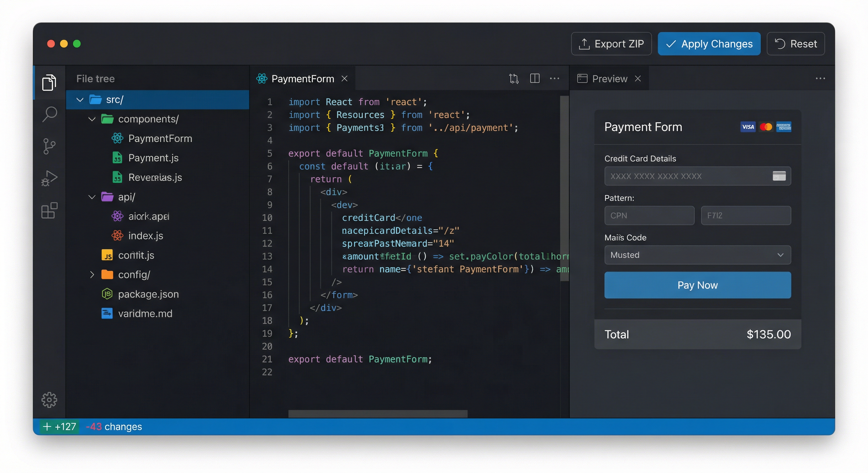
Task: Expand the config/ folder
Action: 92,274
